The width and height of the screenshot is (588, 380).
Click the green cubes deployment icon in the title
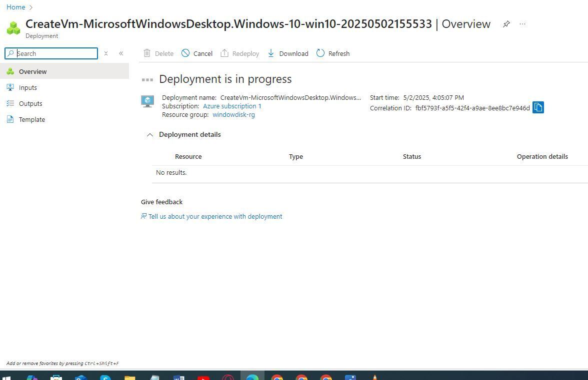tap(13, 28)
